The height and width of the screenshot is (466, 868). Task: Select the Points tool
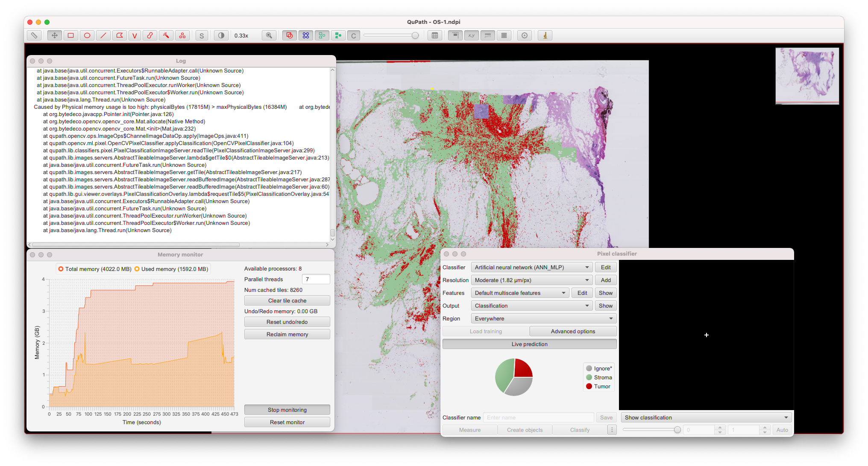pos(182,35)
